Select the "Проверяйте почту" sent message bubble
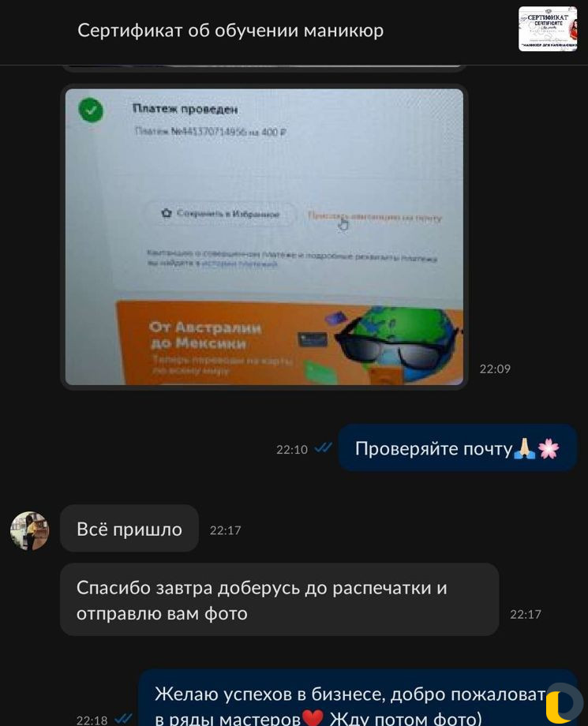This screenshot has width=588, height=726. click(458, 448)
